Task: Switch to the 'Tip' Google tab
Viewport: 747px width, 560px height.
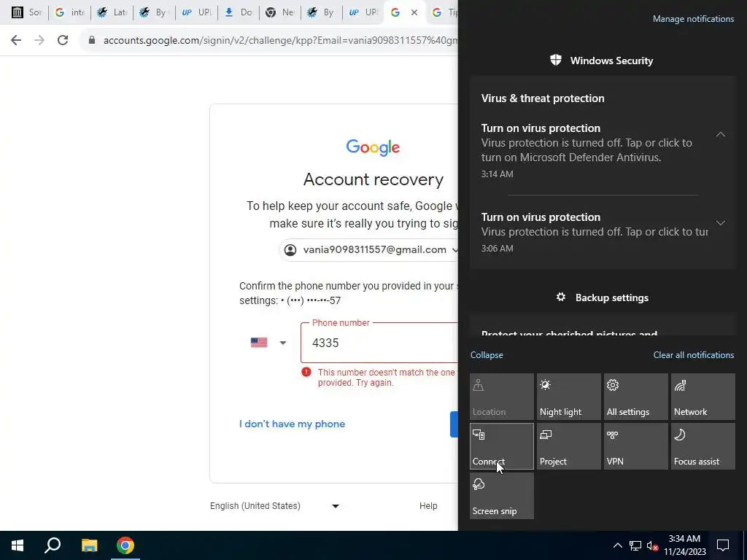Action: click(x=444, y=12)
